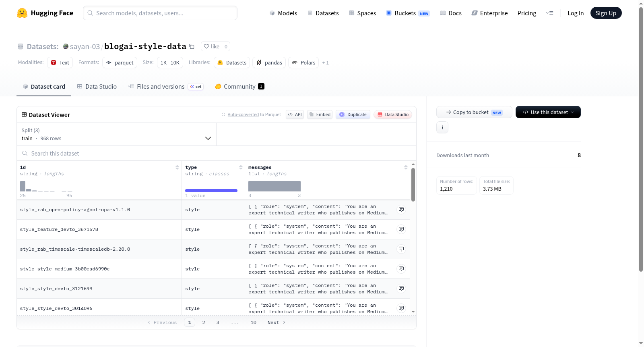644x347 pixels.
Task: Open the sayan-03 profile link
Action: (85, 47)
